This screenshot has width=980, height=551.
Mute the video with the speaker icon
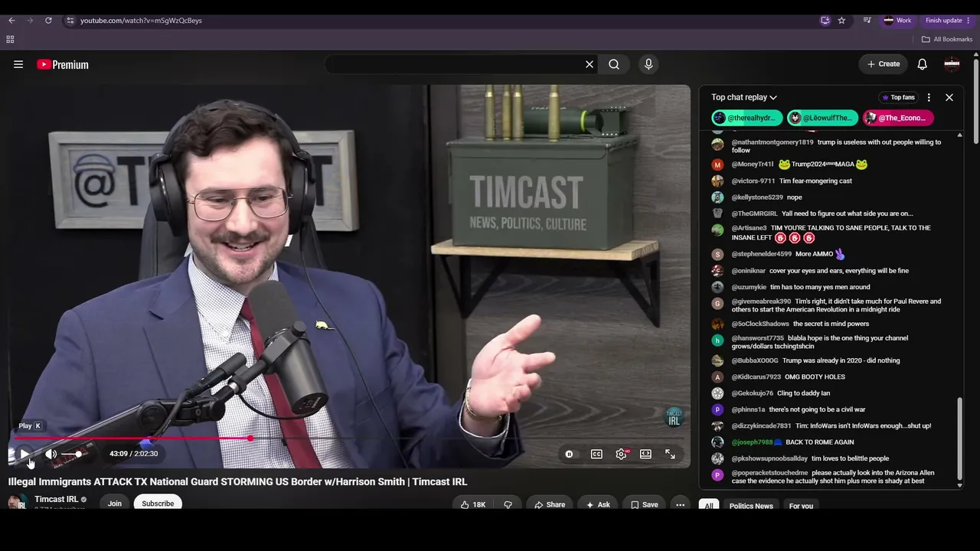pos(51,454)
